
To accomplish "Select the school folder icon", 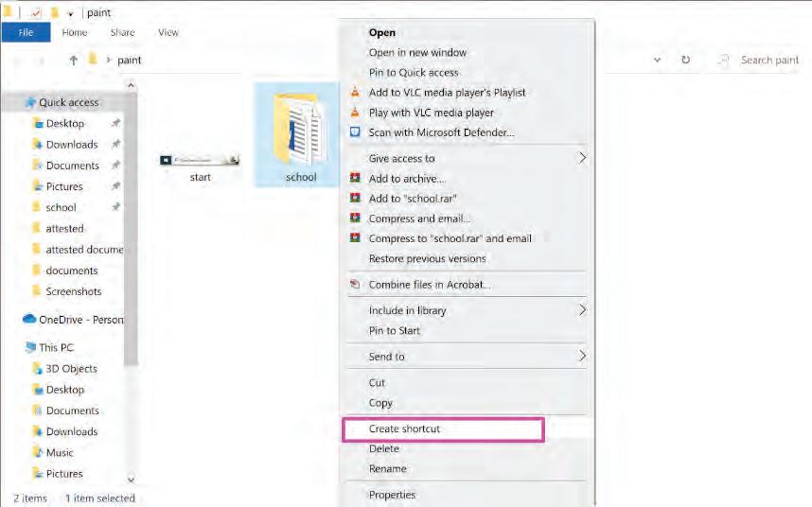I will point(297,128).
